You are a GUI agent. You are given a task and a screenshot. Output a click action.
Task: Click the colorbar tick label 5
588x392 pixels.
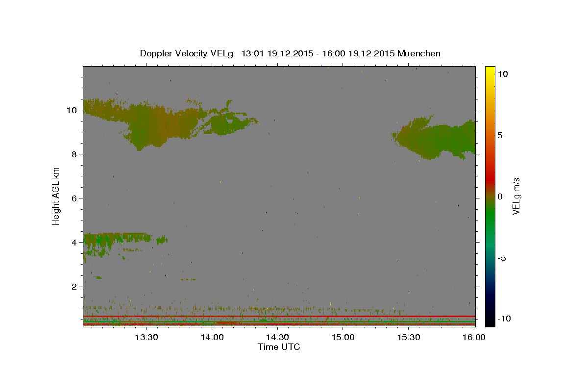click(x=500, y=135)
